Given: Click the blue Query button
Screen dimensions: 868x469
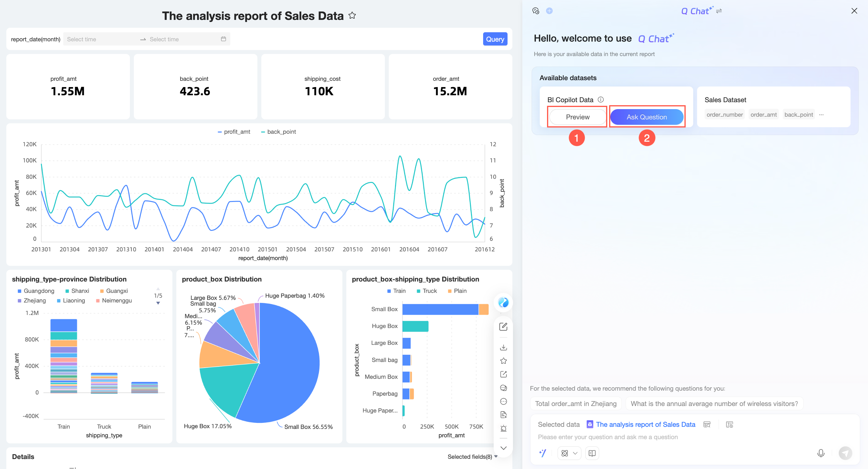Looking at the screenshot, I should [495, 39].
